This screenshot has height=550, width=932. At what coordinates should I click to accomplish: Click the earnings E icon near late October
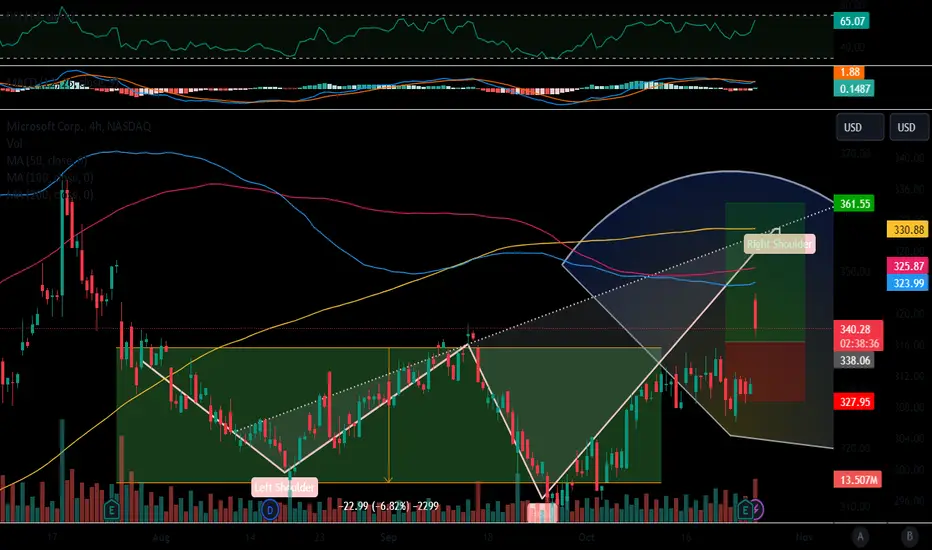[745, 510]
